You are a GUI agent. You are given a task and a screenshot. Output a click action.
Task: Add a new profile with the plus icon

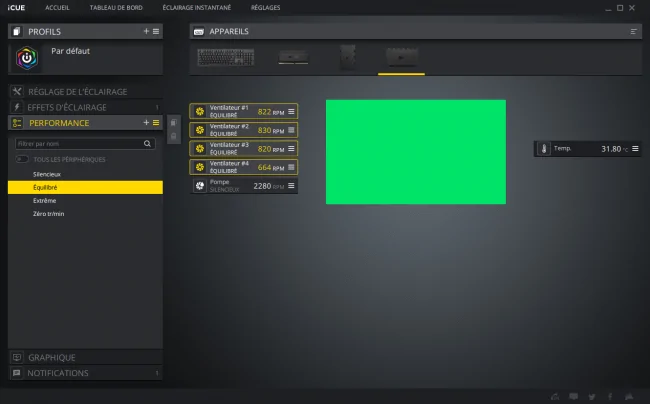[146, 31]
